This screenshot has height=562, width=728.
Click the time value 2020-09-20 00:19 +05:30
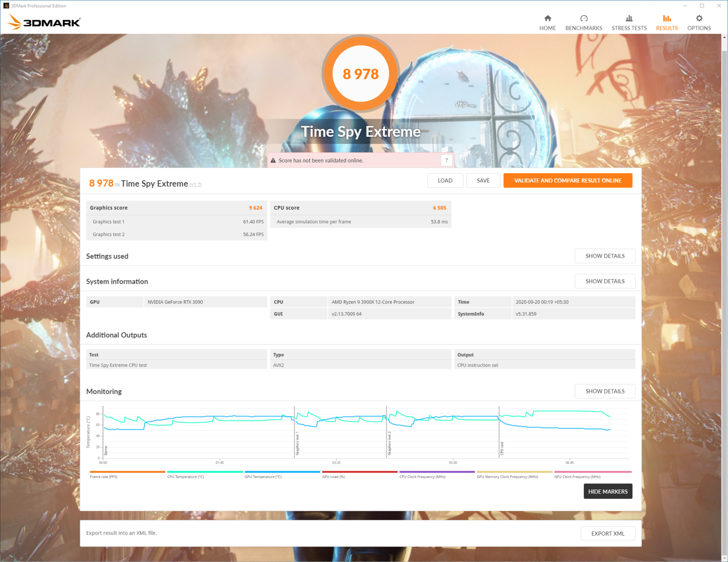[x=542, y=302]
